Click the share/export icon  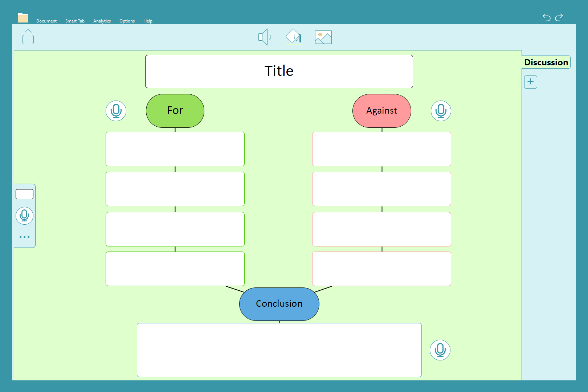[x=28, y=37]
